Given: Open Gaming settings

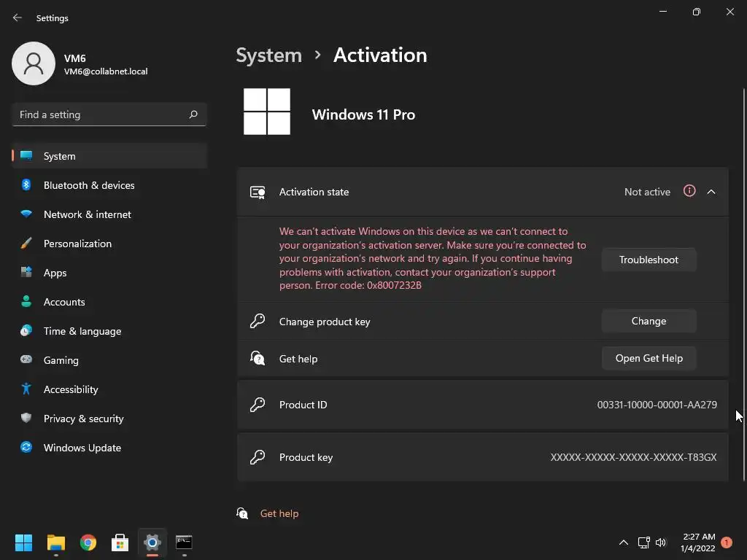Looking at the screenshot, I should click(109, 360).
